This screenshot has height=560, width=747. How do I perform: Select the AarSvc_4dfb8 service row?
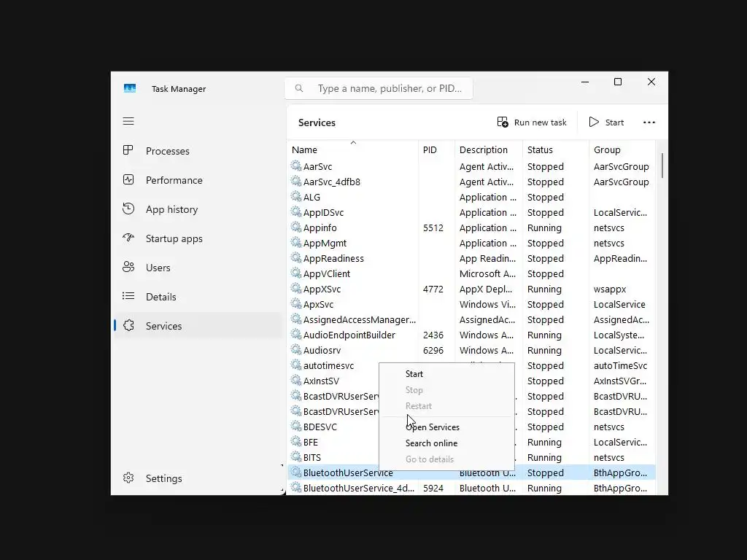[471, 182]
